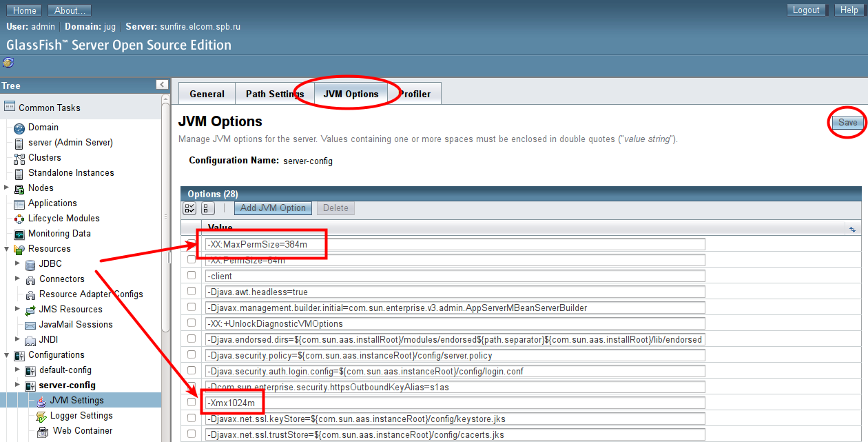Check the box for -Djava.awt.headless=true

coord(192,292)
